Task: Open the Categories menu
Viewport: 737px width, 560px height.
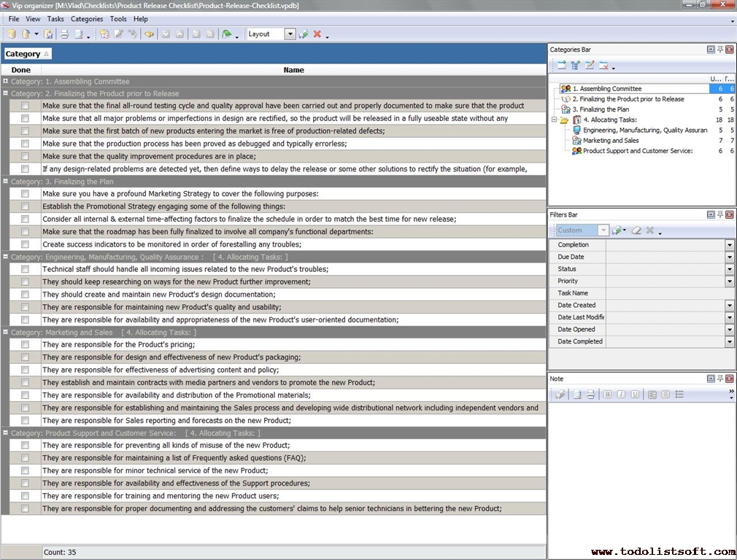Action: [x=86, y=19]
